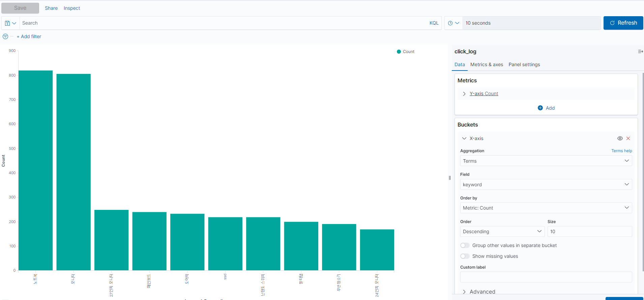Click the Y-axis Count link

click(x=484, y=93)
